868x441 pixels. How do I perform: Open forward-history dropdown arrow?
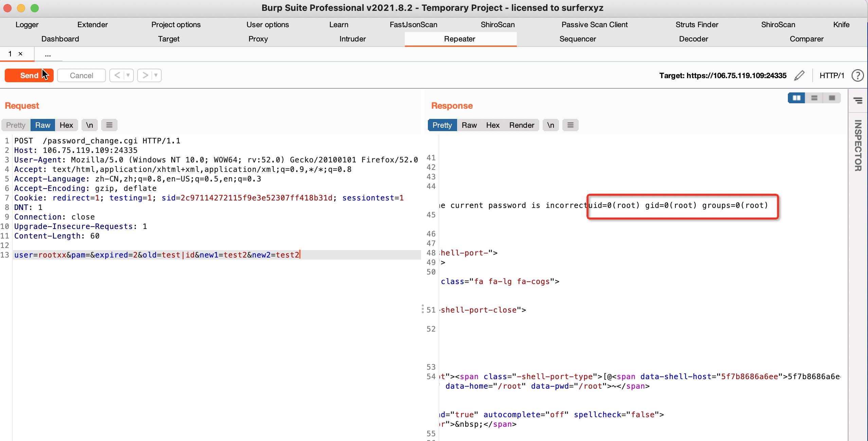coord(156,75)
